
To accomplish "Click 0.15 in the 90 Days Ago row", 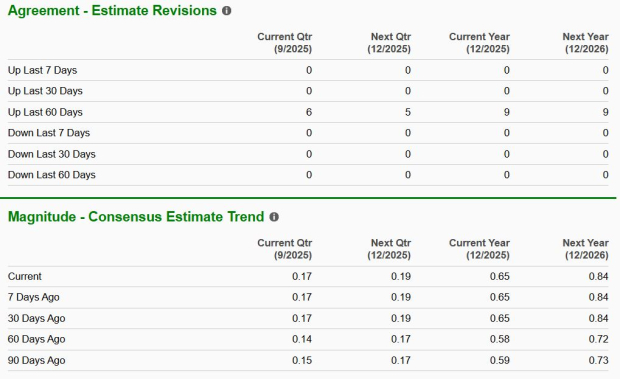I will (x=302, y=360).
